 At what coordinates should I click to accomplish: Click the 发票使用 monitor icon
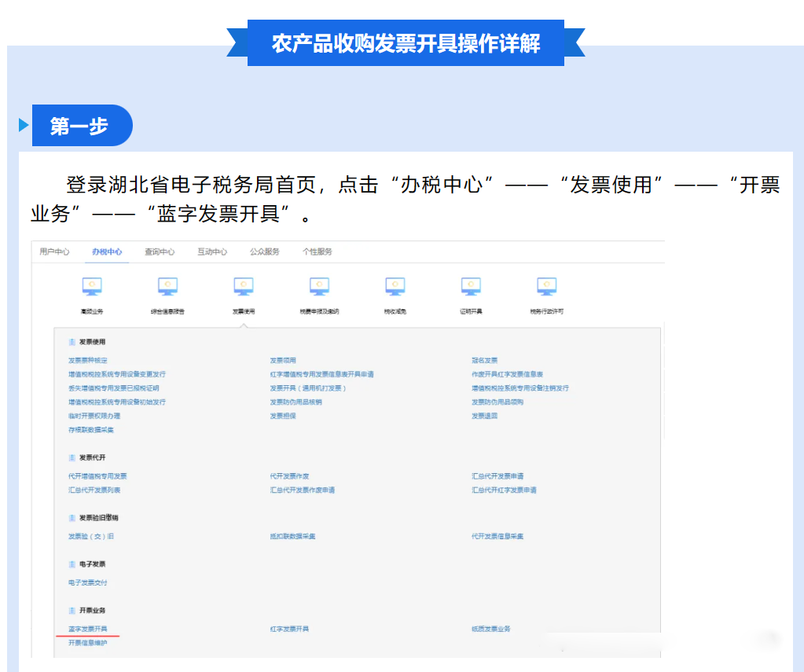244,286
